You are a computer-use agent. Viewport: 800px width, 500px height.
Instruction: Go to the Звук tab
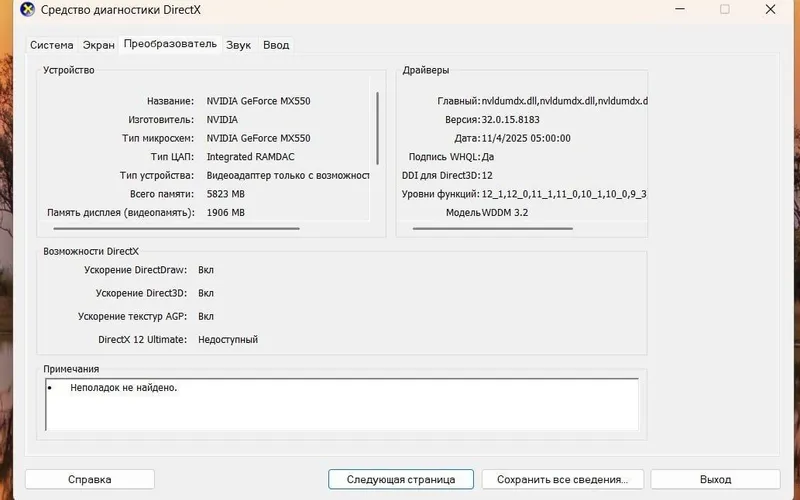click(x=238, y=45)
